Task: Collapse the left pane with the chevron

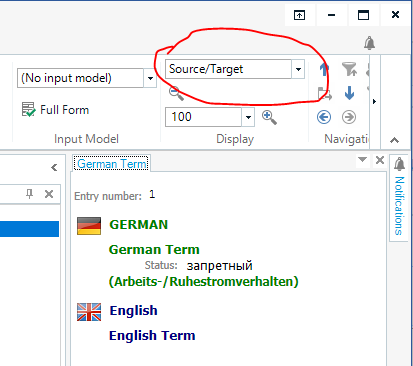Action: click(x=54, y=167)
